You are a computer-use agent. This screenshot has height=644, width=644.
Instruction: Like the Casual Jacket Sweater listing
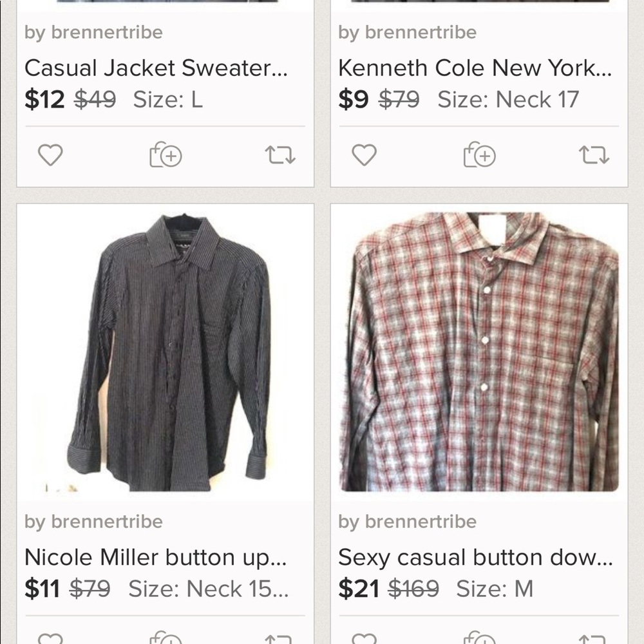tap(49, 155)
